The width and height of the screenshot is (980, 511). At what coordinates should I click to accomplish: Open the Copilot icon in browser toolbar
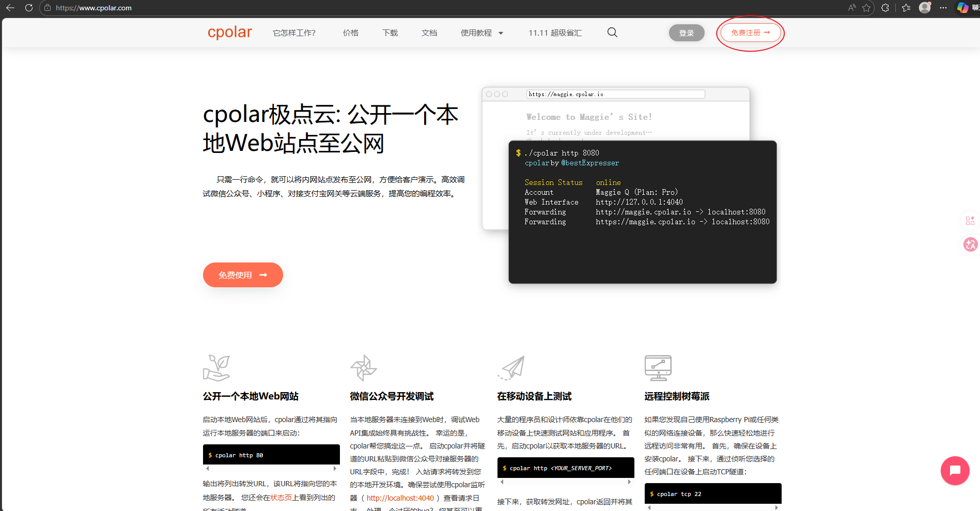(962, 8)
